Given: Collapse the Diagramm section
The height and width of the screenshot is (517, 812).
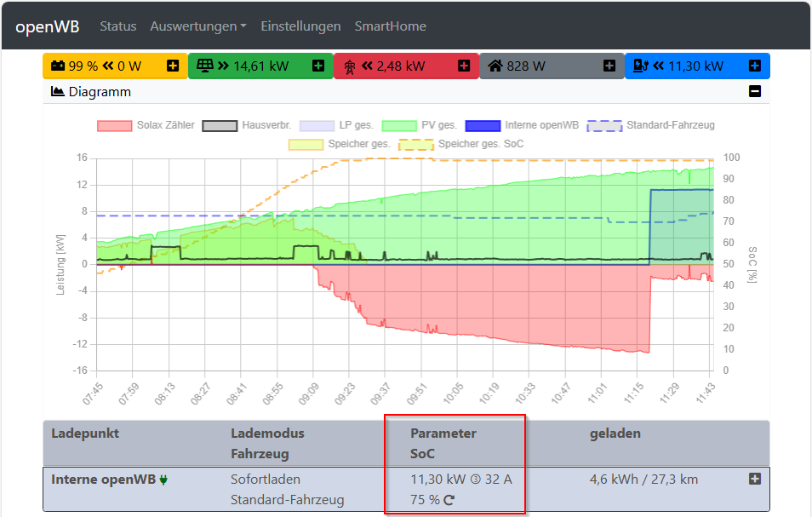Looking at the screenshot, I should coord(755,92).
